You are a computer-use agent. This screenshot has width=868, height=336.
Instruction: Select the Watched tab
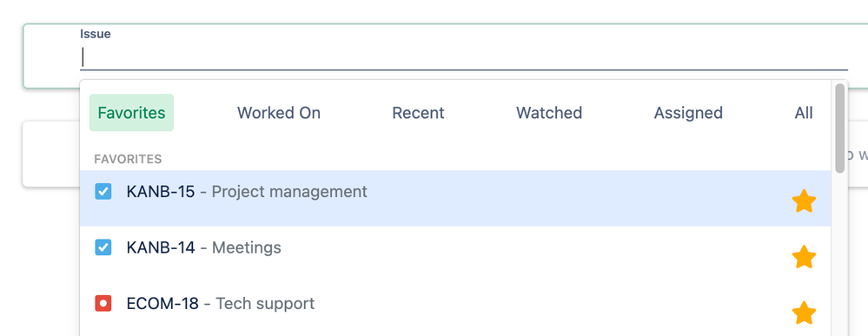point(549,112)
